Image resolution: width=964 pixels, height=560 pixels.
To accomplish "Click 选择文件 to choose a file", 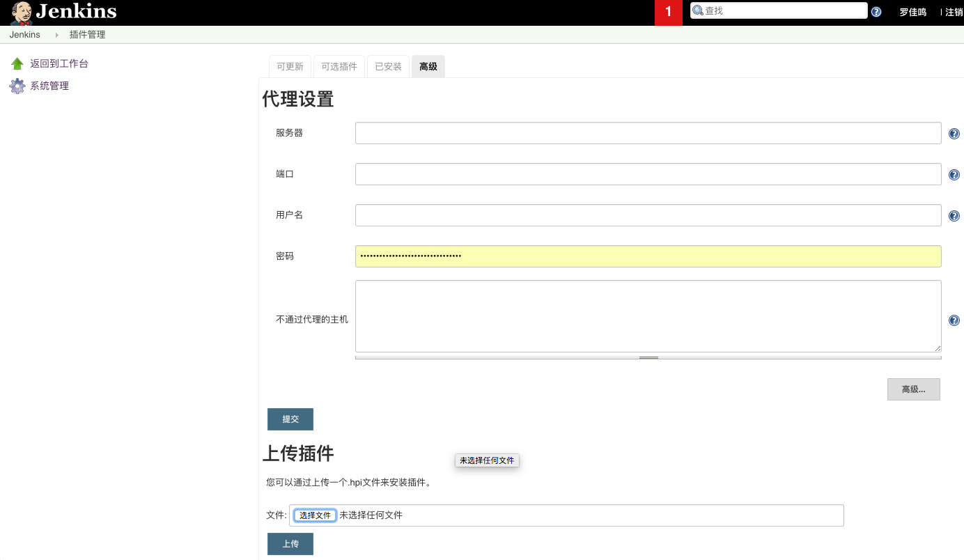I will click(x=315, y=515).
